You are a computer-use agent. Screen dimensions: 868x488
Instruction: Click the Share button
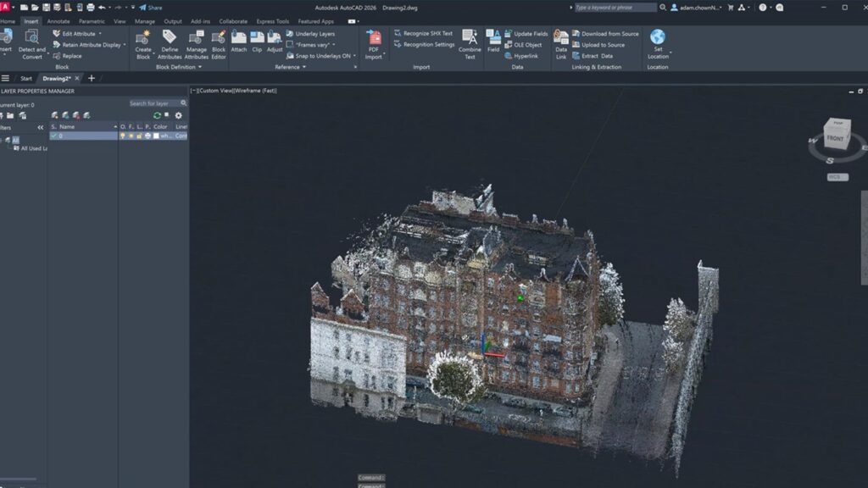tap(151, 8)
